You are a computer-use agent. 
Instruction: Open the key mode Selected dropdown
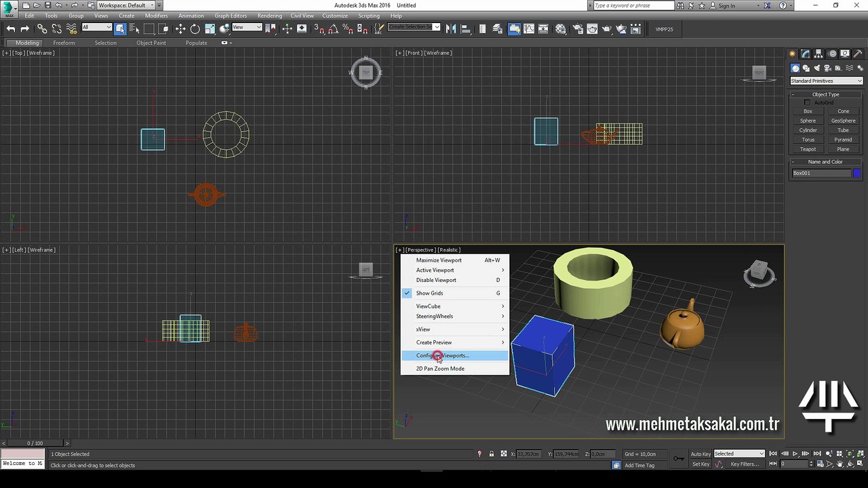coord(739,453)
